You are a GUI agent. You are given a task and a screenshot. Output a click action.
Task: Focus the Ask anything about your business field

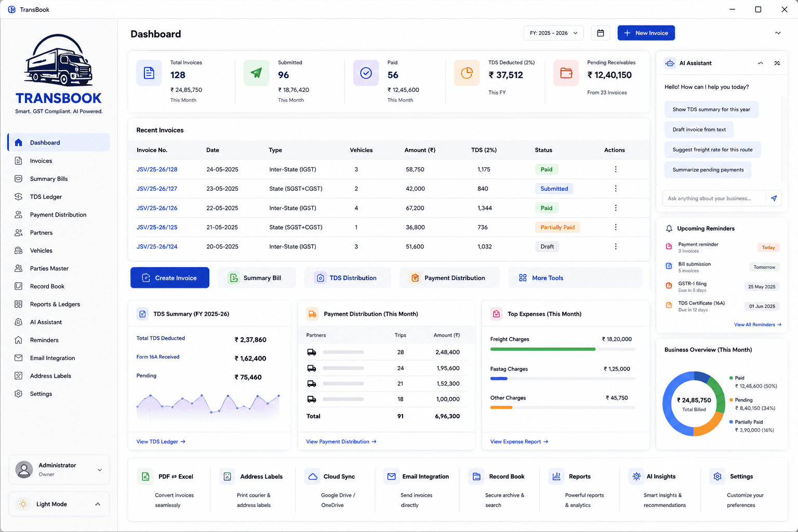coord(714,198)
